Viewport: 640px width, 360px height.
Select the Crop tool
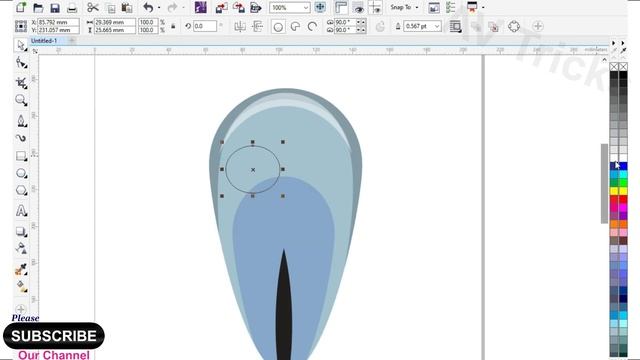[x=21, y=82]
